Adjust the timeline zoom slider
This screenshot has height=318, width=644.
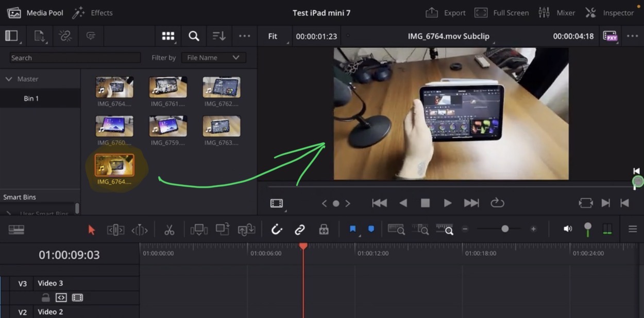tap(505, 229)
